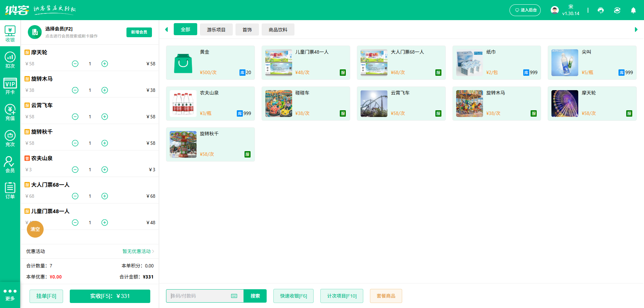Click the 更多 (more) sidebar icon

(10, 294)
